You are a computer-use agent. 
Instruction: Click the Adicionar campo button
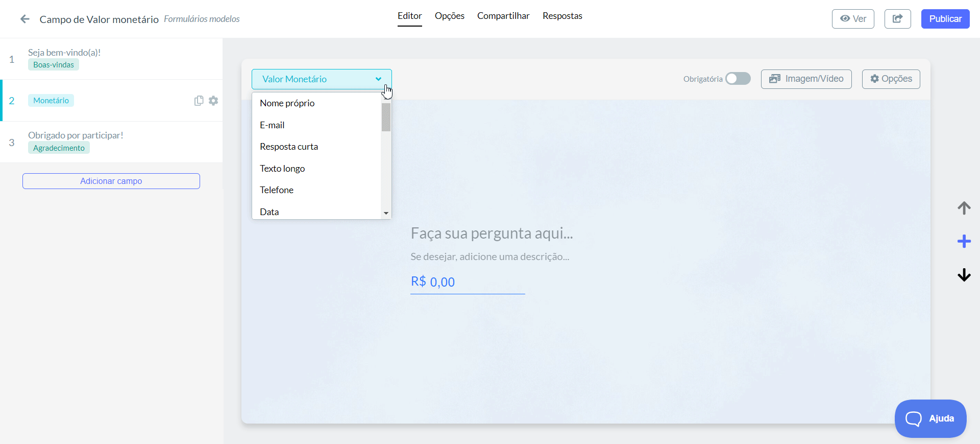pos(111,181)
